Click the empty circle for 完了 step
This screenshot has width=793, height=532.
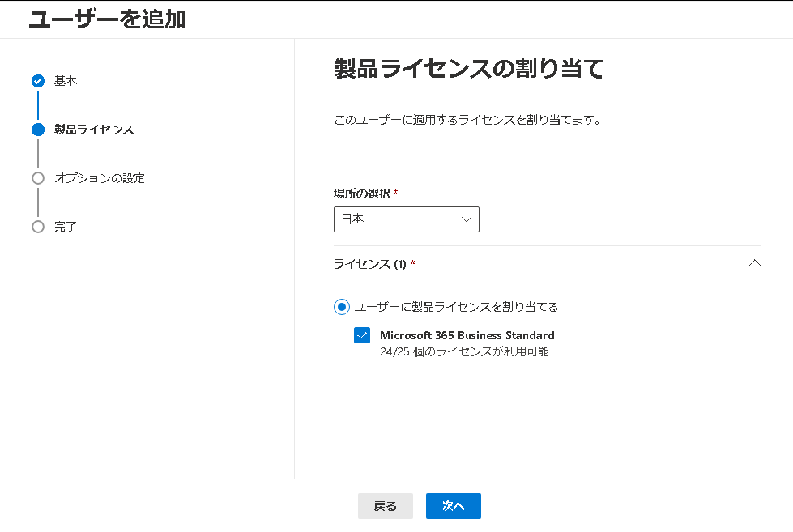[x=38, y=227]
